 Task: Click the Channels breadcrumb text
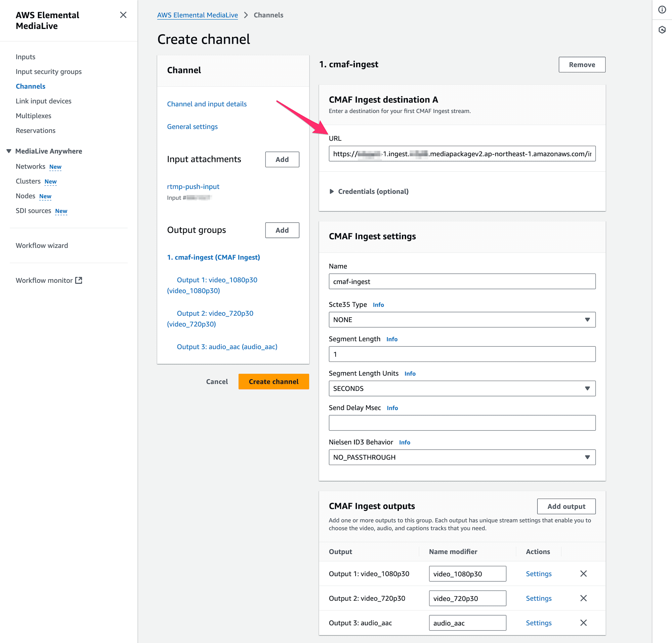coord(268,15)
